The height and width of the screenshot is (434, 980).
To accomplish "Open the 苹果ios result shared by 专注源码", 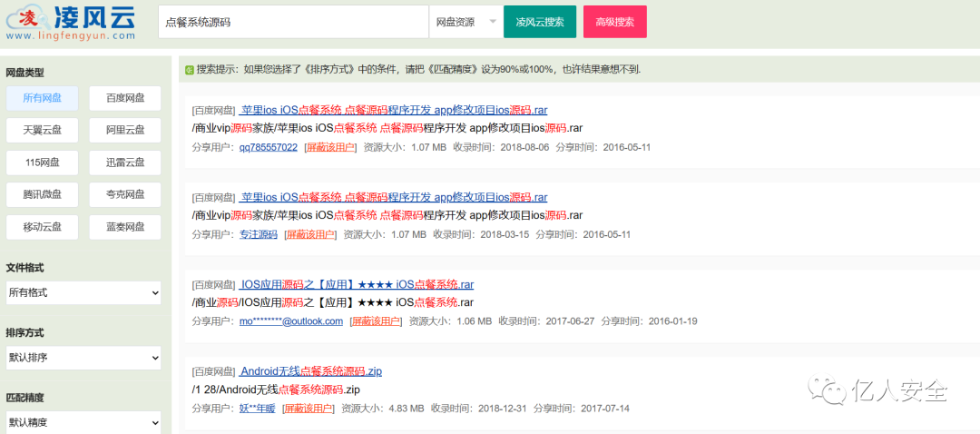I will point(393,198).
